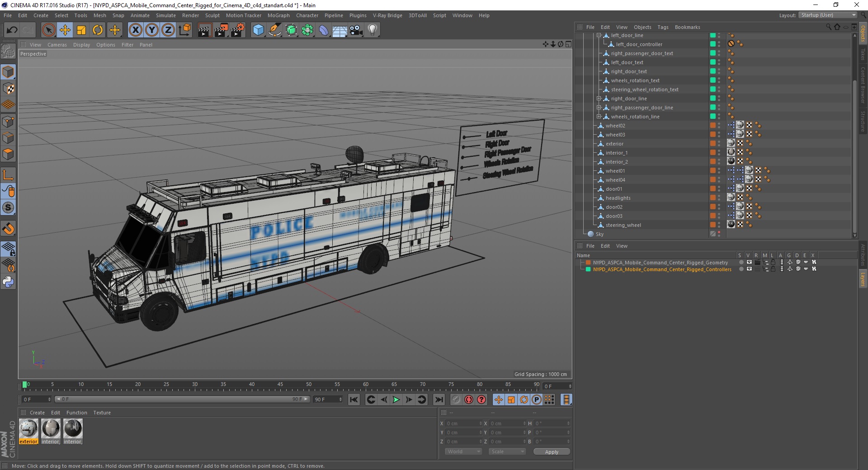Open Object Manager Tags menu

click(x=663, y=27)
